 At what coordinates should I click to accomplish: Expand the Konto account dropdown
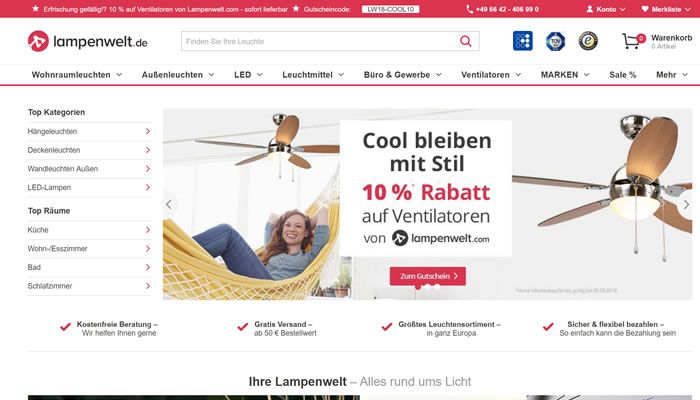coord(606,9)
